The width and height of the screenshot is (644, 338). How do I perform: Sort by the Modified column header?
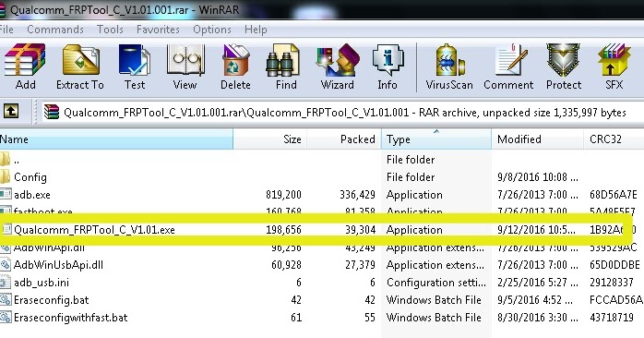[537, 139]
